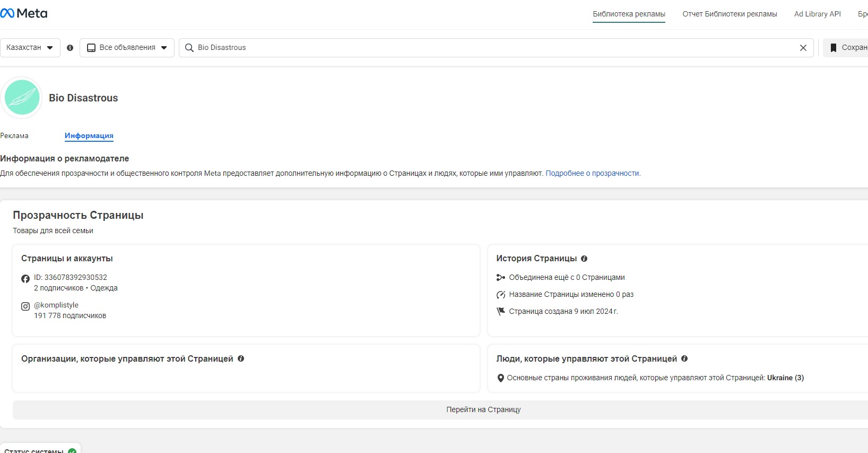Open Библиотека рекламы navigation item

click(629, 14)
